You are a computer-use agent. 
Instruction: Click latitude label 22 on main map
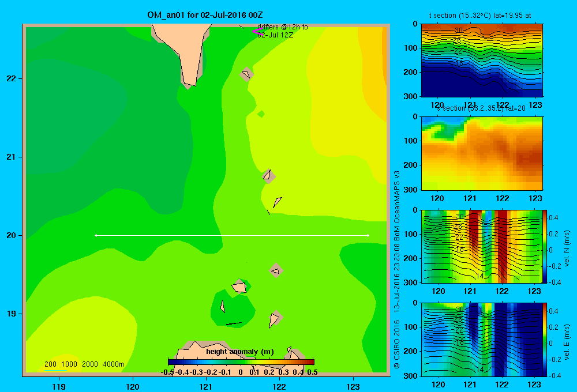click(12, 78)
